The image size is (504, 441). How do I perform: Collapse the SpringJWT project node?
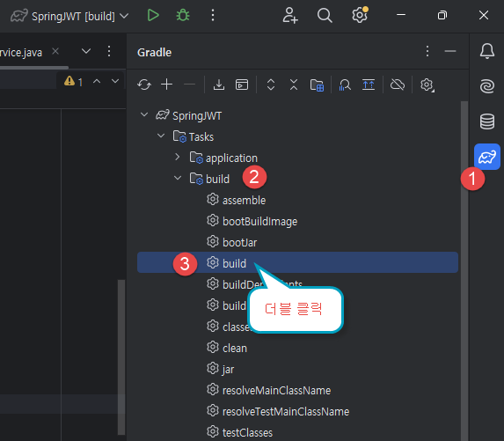click(144, 114)
